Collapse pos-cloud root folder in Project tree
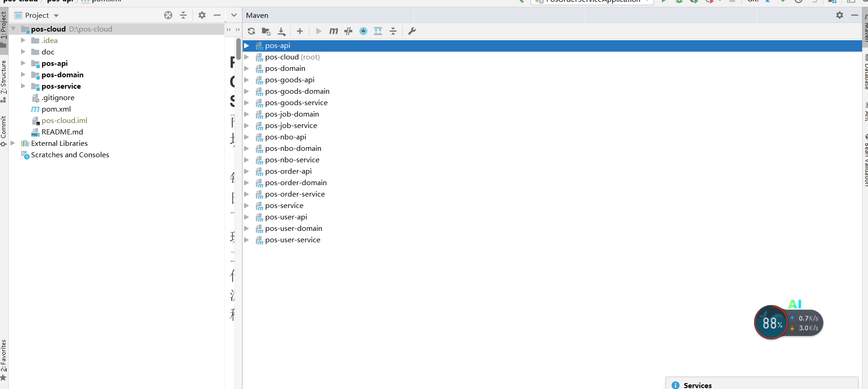The image size is (868, 389). pos(13,29)
